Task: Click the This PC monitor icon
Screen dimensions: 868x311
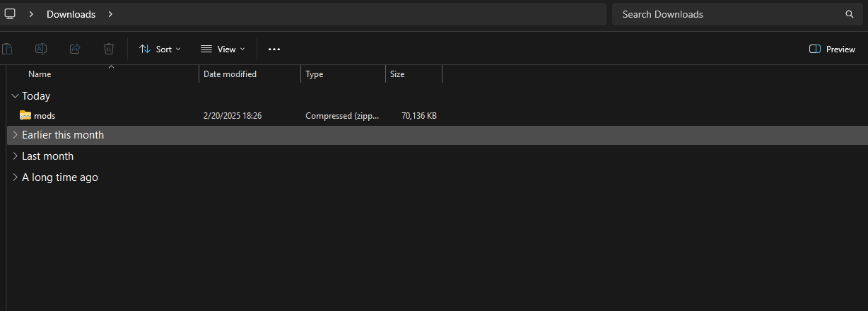Action: tap(11, 14)
